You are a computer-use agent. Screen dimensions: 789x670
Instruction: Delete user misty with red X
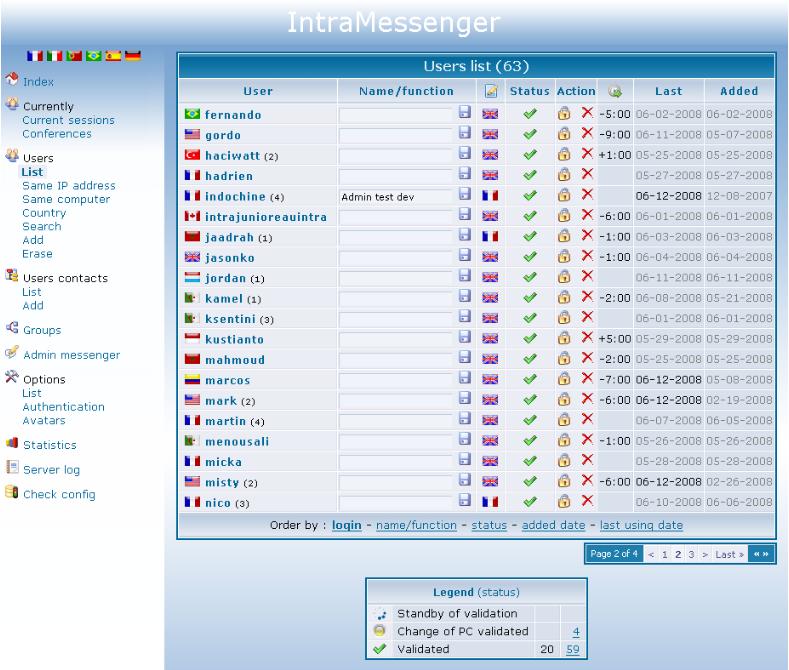pyautogui.click(x=587, y=480)
